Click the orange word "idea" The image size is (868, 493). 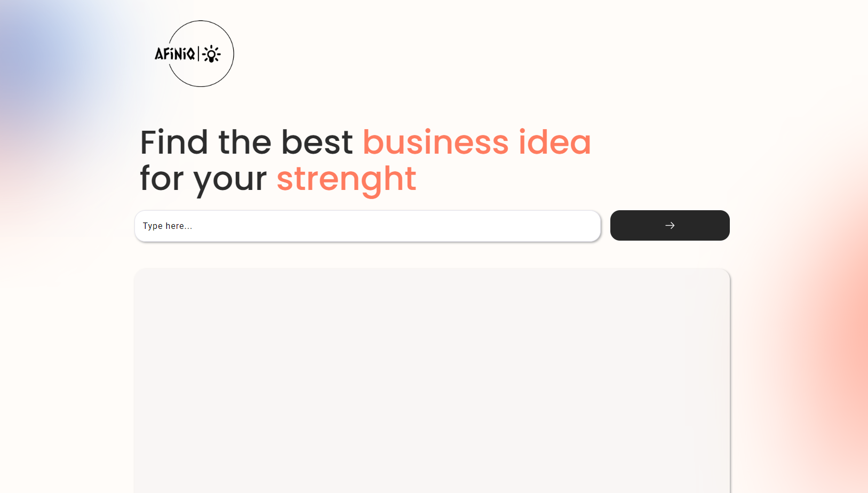[x=554, y=142]
